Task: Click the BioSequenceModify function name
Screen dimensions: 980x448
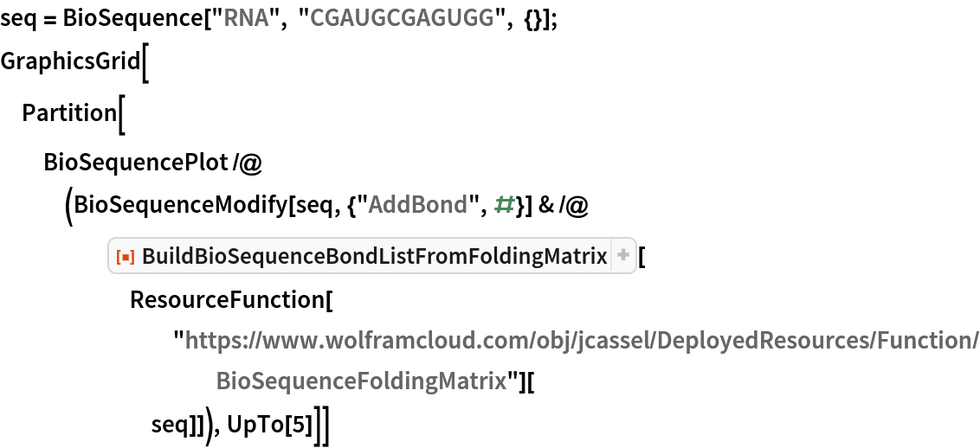Action: tap(180, 205)
